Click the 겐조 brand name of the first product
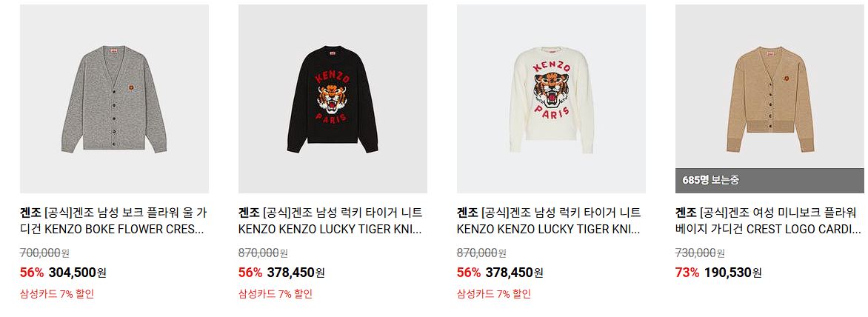 30,213
